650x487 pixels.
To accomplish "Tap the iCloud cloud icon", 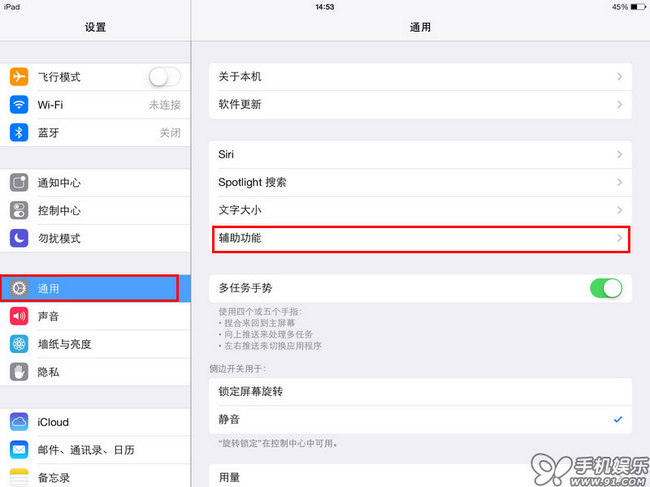I will 19,422.
